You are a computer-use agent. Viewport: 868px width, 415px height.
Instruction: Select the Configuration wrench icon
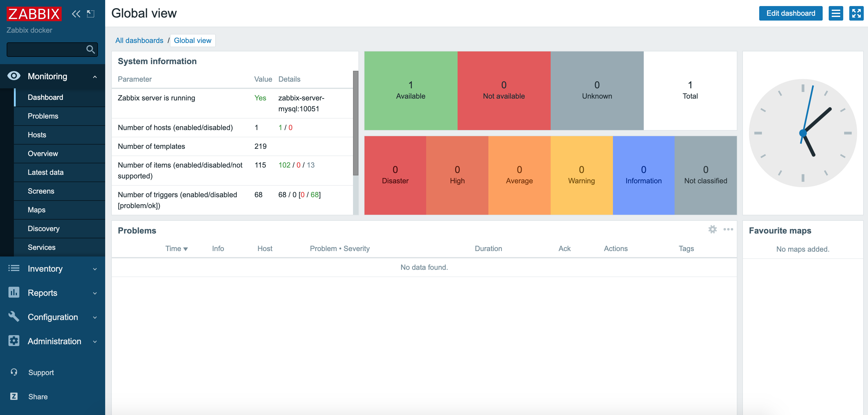(14, 317)
